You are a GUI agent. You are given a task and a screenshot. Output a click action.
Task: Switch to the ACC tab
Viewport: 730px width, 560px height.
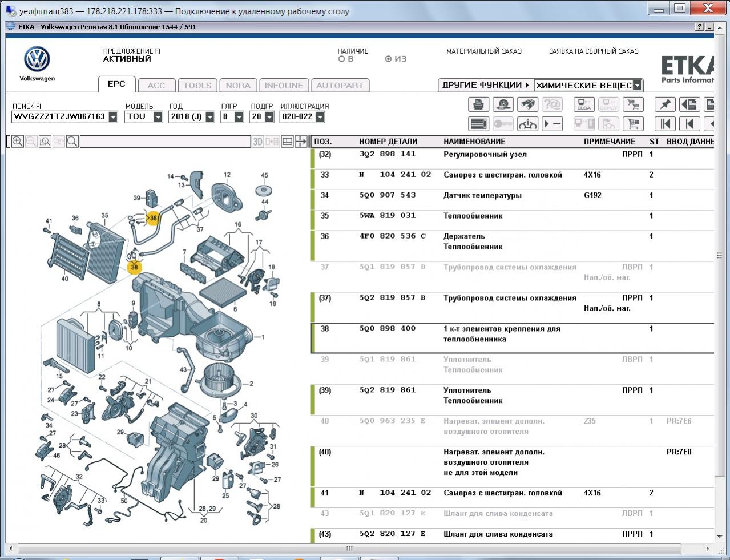click(x=156, y=86)
